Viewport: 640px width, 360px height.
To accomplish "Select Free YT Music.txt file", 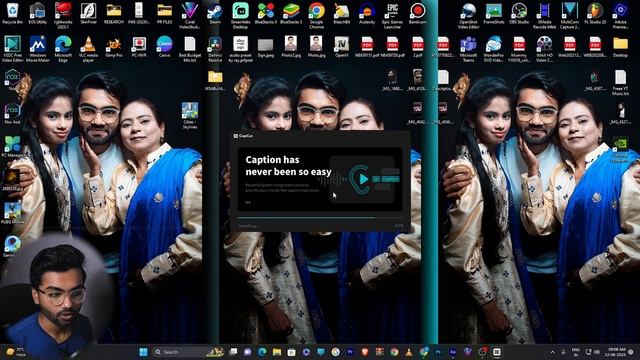I will (620, 82).
